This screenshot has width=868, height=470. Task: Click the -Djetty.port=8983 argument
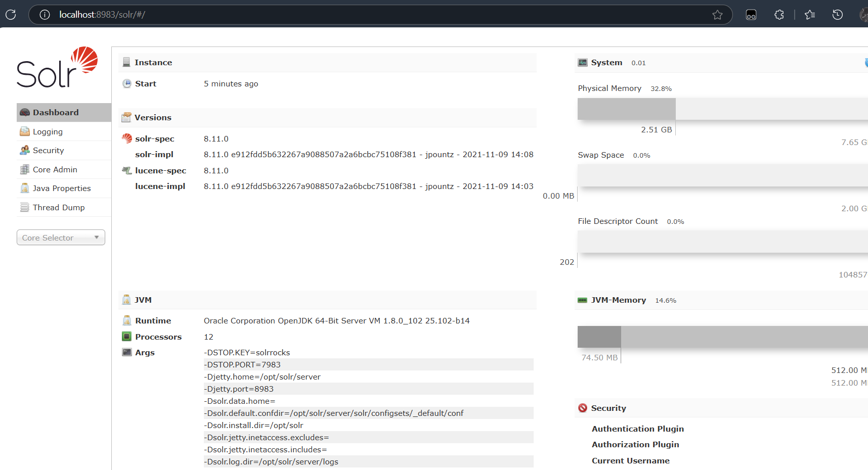tap(239, 389)
